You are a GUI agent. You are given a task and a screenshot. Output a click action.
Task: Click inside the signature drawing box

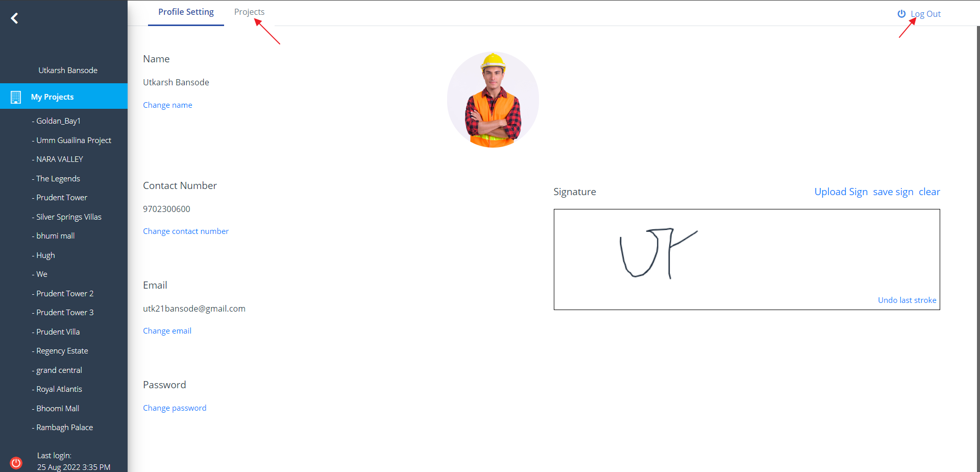[x=747, y=259]
